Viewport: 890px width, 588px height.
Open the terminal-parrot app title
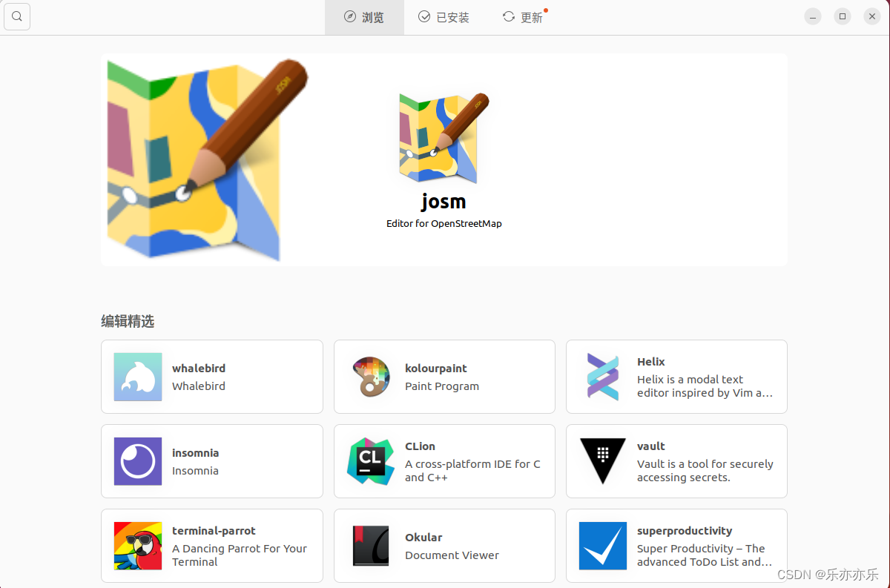214,531
